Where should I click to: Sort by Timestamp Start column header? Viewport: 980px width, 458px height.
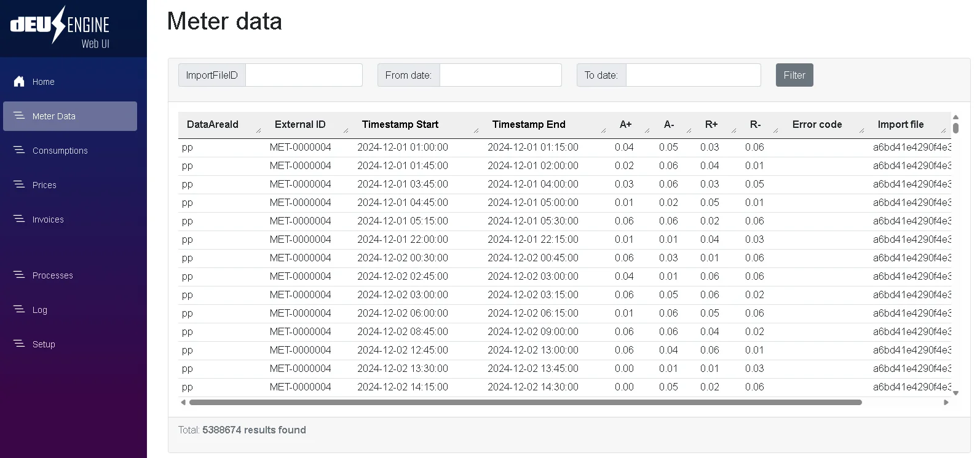400,124
